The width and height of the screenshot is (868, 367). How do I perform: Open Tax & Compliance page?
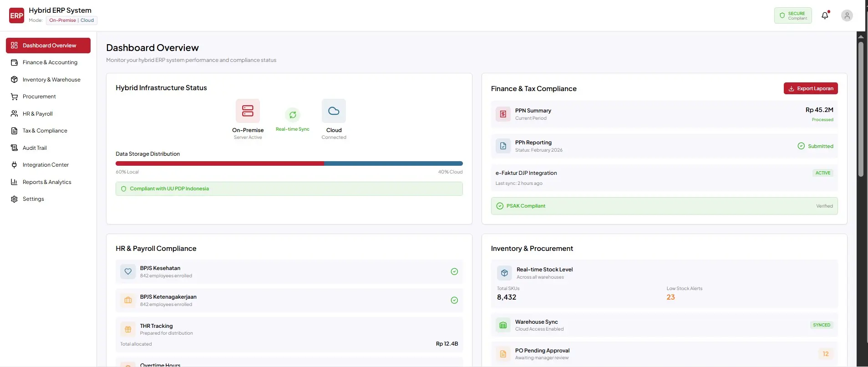(48, 131)
